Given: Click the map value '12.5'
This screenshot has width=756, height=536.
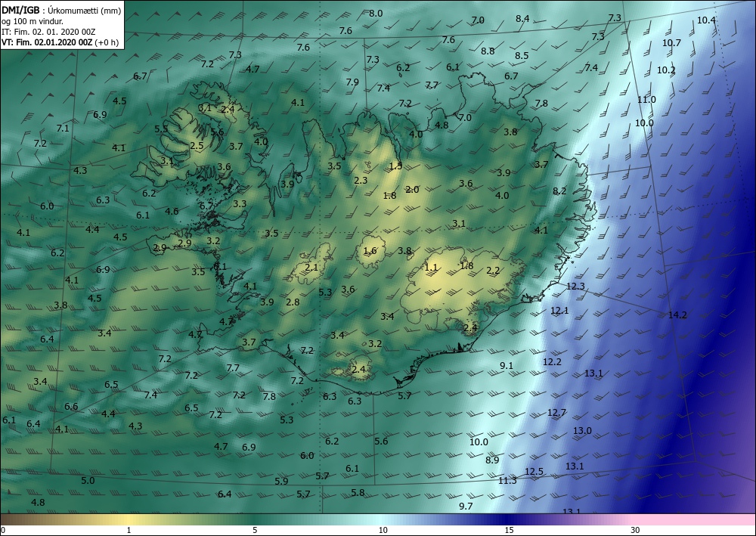Looking at the screenshot, I should coord(534,472).
